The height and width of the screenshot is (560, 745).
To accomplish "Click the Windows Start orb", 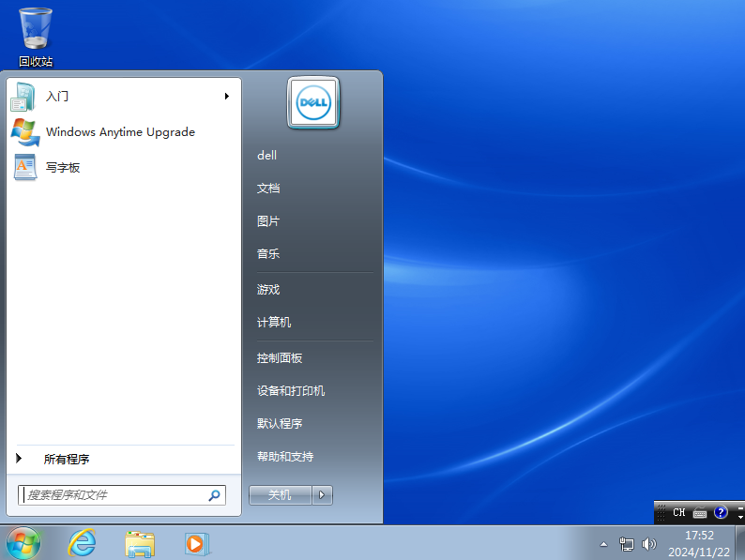I will click(23, 543).
